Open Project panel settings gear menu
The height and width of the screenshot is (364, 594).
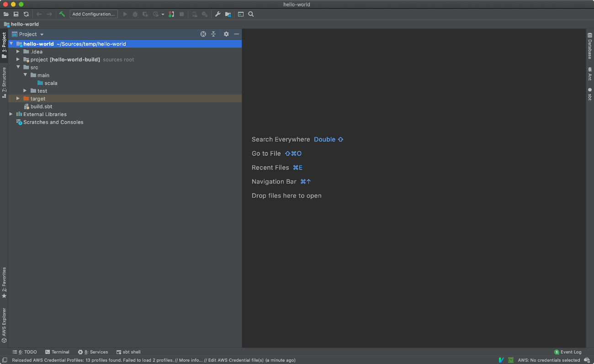[226, 34]
